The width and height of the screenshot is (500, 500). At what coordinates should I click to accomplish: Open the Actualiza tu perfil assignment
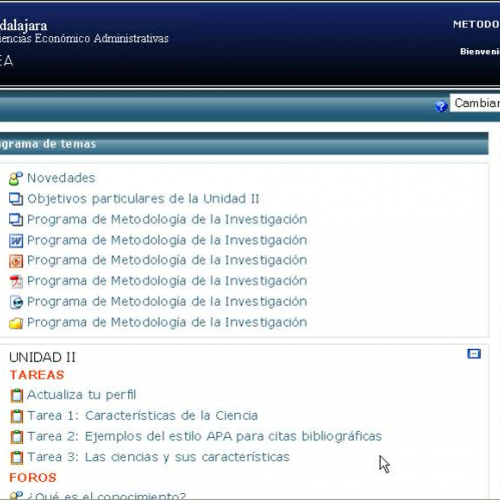[x=82, y=395]
